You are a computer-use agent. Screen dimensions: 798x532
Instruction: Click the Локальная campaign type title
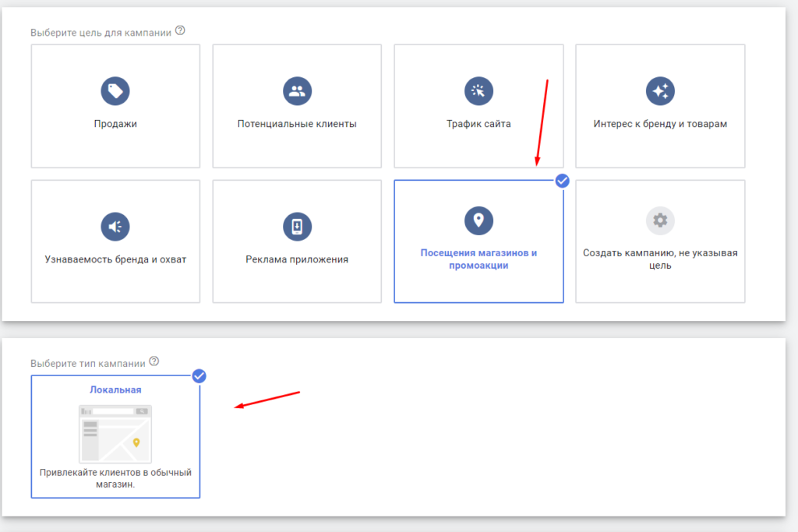tap(115, 389)
